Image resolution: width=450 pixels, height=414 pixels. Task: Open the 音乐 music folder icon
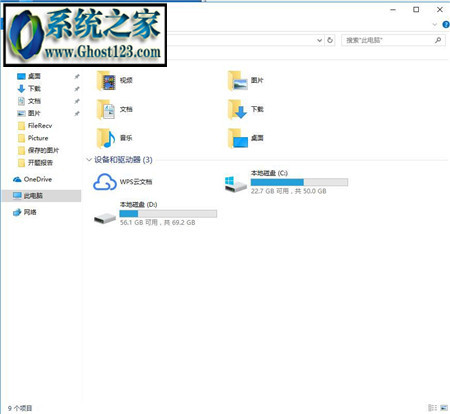[106, 138]
